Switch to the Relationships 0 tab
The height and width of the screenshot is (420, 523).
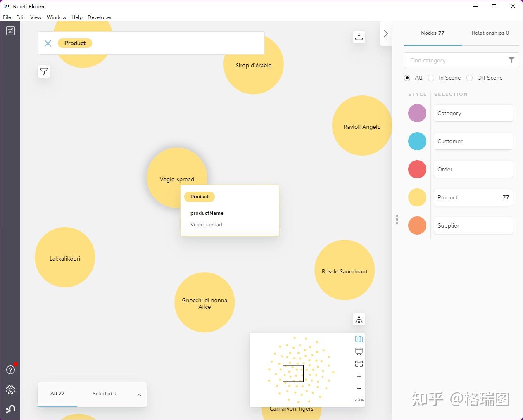pyautogui.click(x=490, y=33)
